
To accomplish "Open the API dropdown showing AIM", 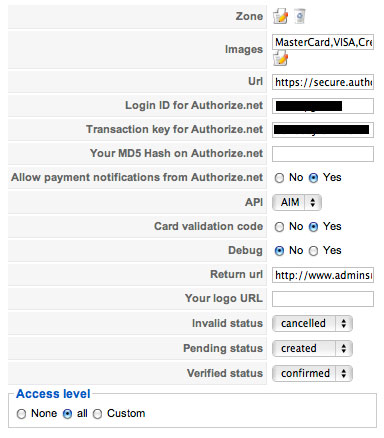I will (x=297, y=202).
